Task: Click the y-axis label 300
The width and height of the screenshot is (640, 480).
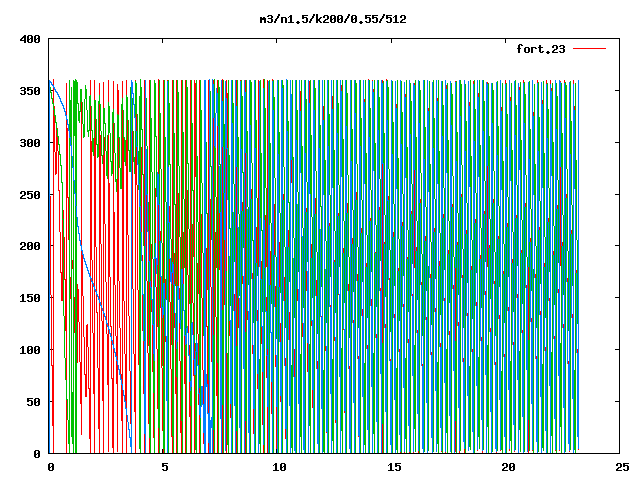Action: pos(30,143)
